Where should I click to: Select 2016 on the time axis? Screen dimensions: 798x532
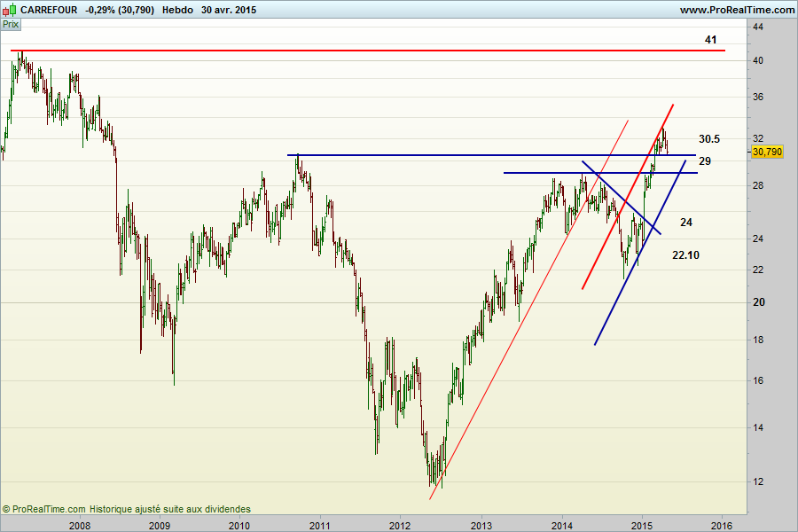[x=721, y=524]
